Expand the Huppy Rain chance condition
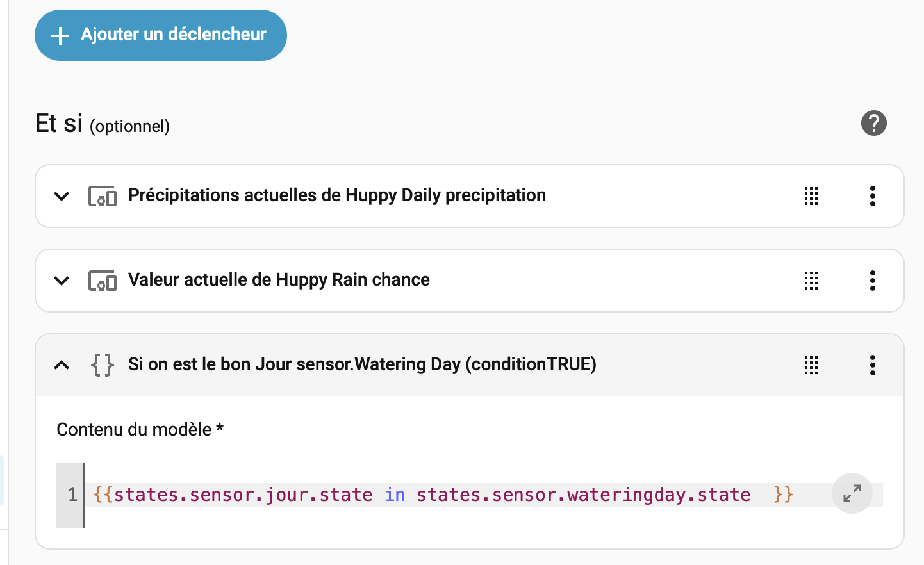The width and height of the screenshot is (924, 565). coord(62,281)
